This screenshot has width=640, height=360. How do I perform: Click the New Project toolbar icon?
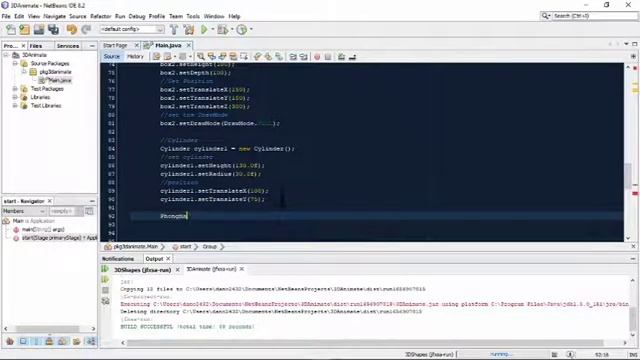24,29
